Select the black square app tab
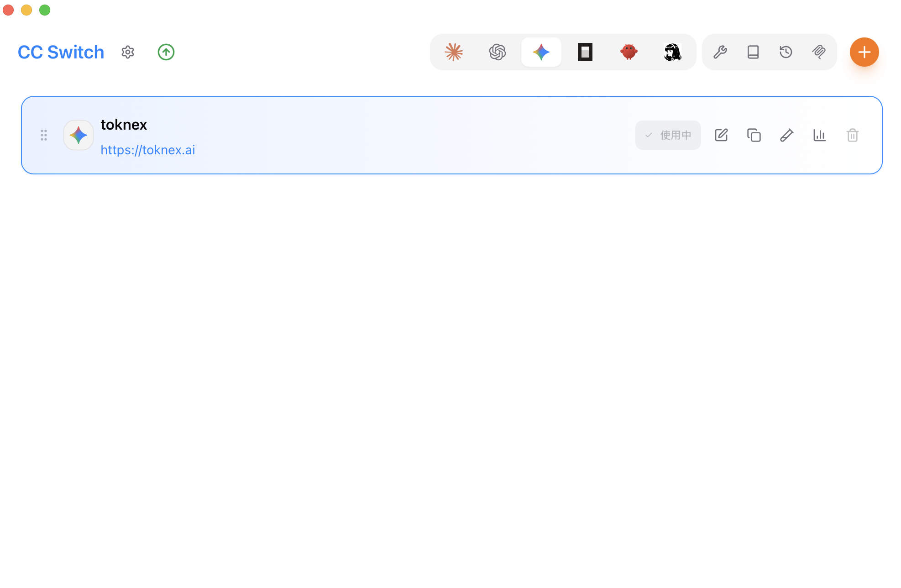Viewport: 901px width, 588px height. click(x=585, y=52)
